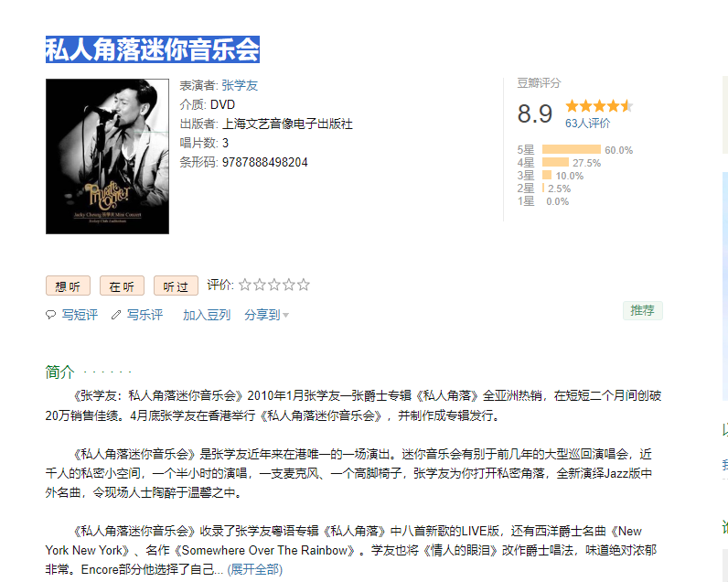Screen dimensions: 728x582
Task: Click the second rating star
Action: (x=260, y=285)
